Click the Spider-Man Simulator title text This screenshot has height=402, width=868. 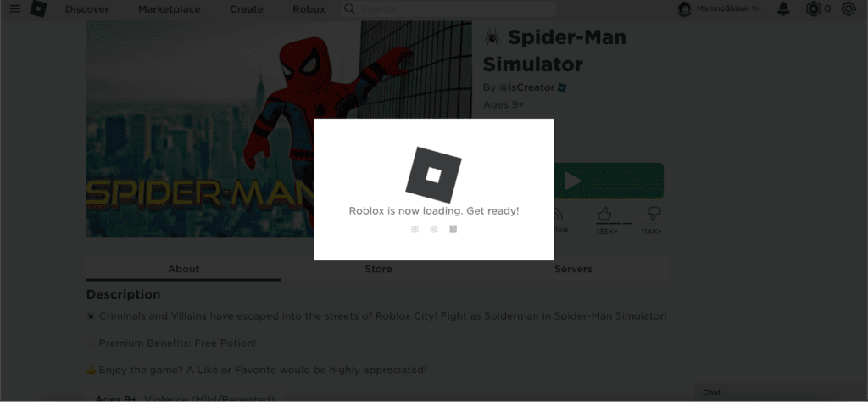pyautogui.click(x=554, y=50)
